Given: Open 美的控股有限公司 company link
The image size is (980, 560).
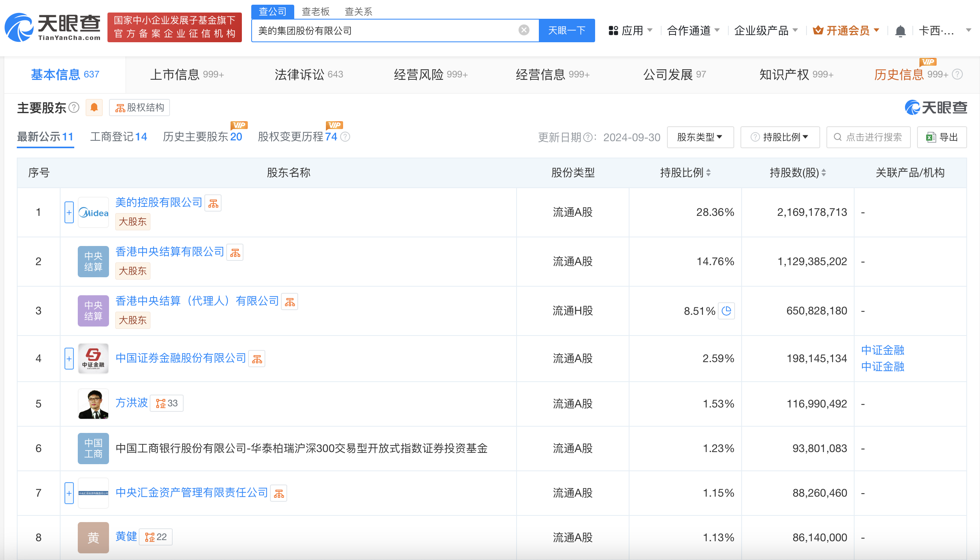Looking at the screenshot, I should point(159,202).
